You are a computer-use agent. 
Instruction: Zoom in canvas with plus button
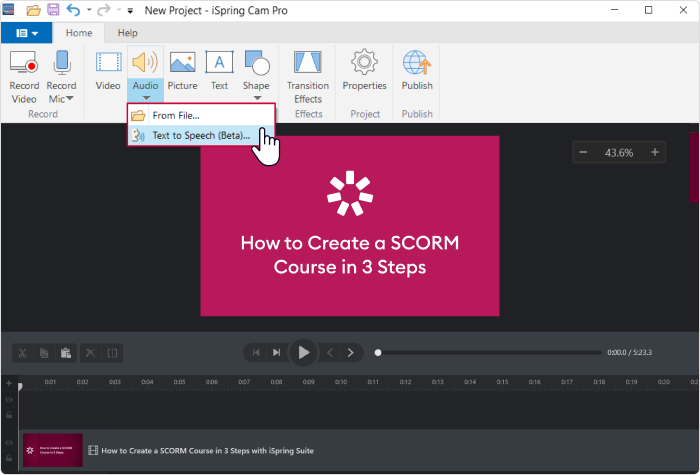[x=655, y=152]
